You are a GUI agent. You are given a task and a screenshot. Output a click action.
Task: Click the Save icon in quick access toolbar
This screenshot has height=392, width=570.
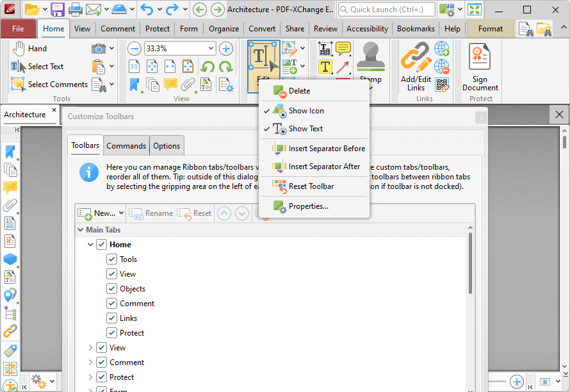click(58, 10)
